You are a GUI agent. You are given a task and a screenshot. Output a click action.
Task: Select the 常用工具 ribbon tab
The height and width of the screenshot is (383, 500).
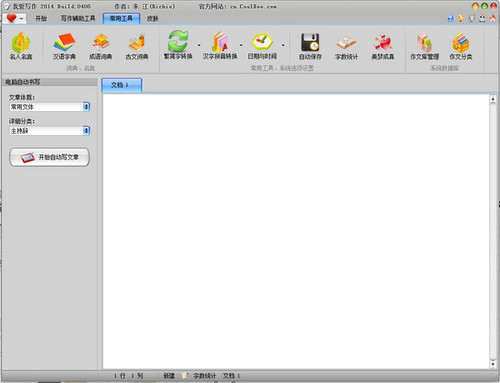[x=121, y=19]
